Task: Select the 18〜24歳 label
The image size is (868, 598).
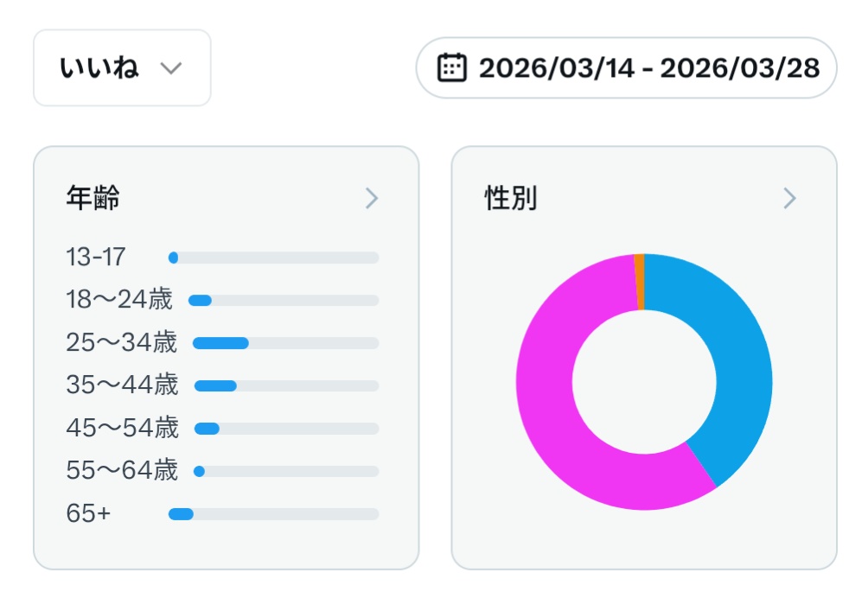Action: point(119,300)
